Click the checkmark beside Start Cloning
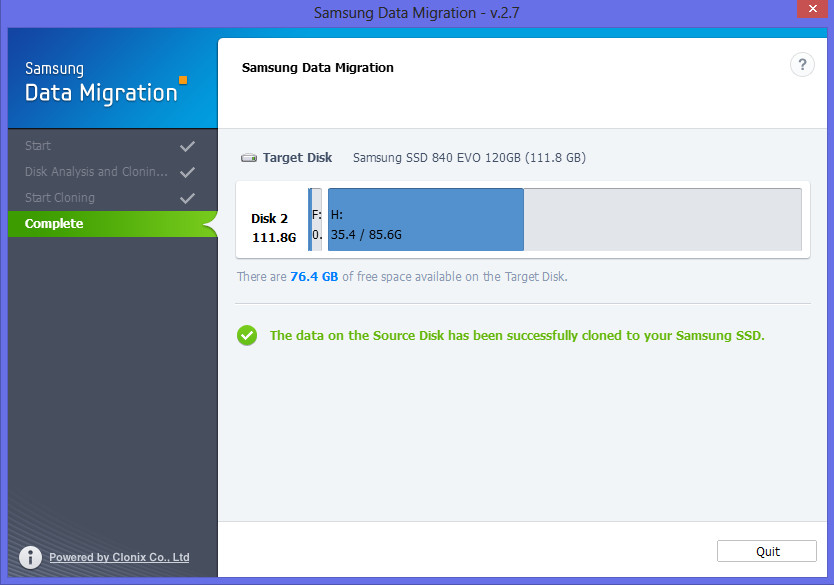Viewport: 834px width, 585px height. pyautogui.click(x=187, y=197)
